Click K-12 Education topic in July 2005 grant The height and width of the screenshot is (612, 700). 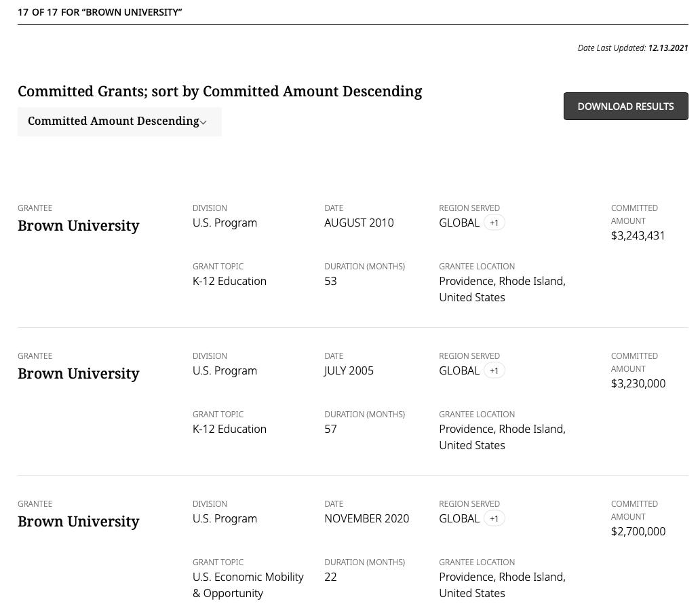coord(229,429)
